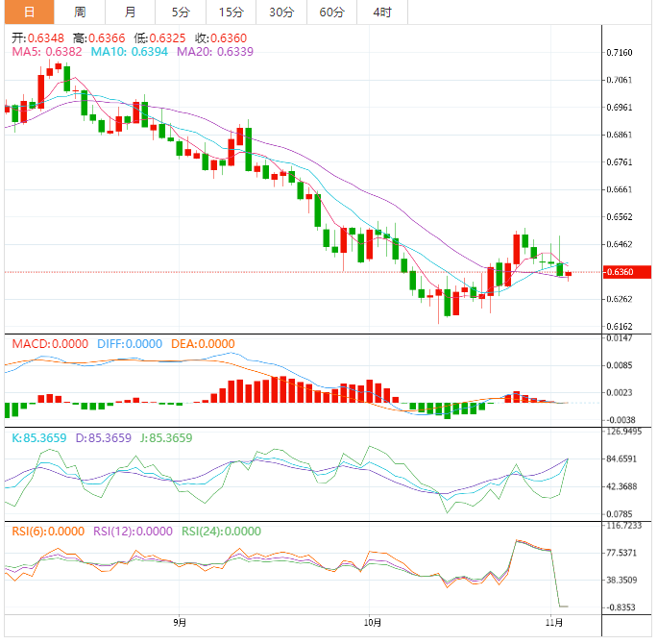Image resolution: width=658 pixels, height=644 pixels.
Task: Click the DEA:0.0000 indicator label
Action: click(203, 344)
